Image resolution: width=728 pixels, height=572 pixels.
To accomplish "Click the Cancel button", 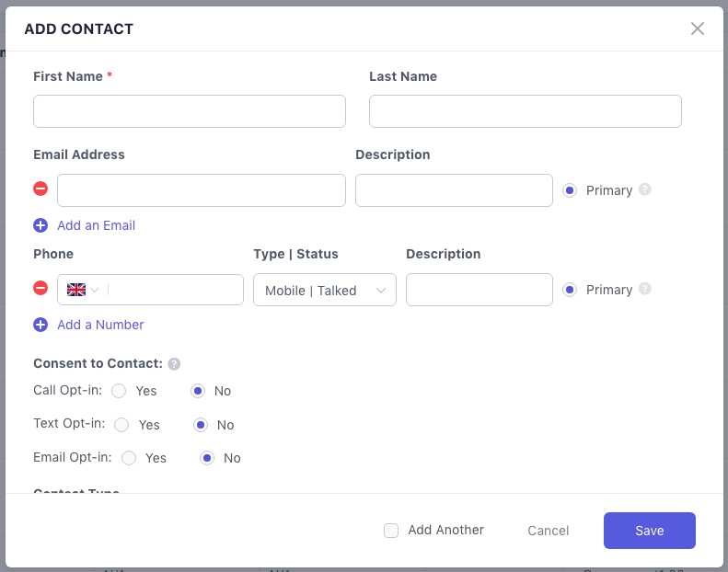I will point(548,531).
